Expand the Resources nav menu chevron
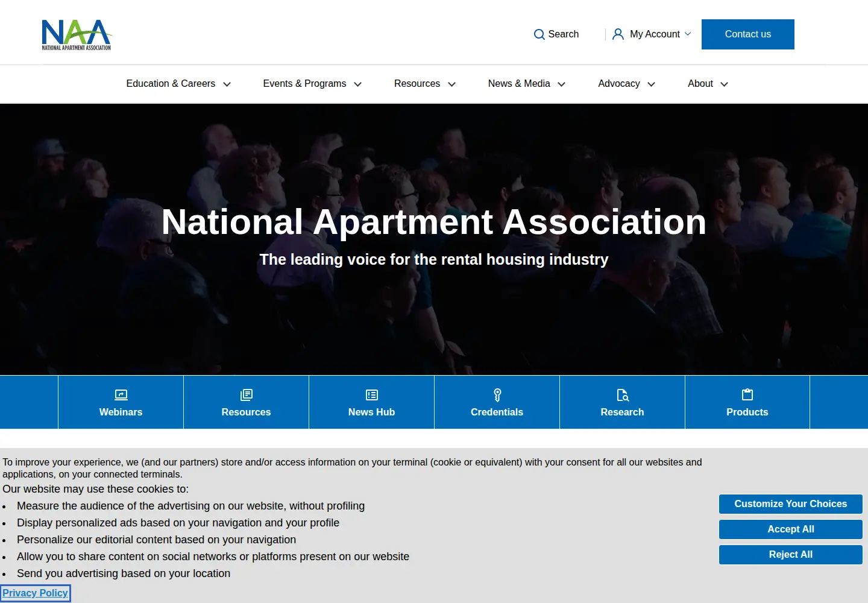The width and height of the screenshot is (868, 603). click(x=451, y=84)
